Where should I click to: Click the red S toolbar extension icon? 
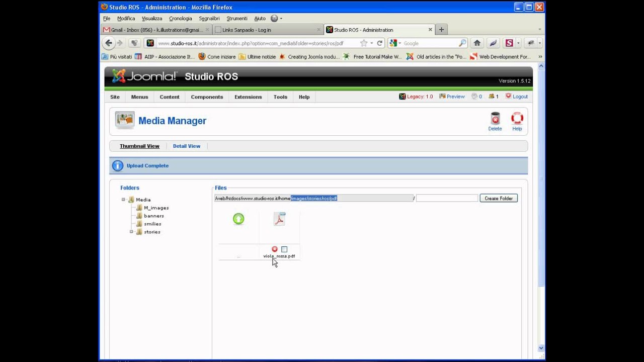tap(509, 43)
